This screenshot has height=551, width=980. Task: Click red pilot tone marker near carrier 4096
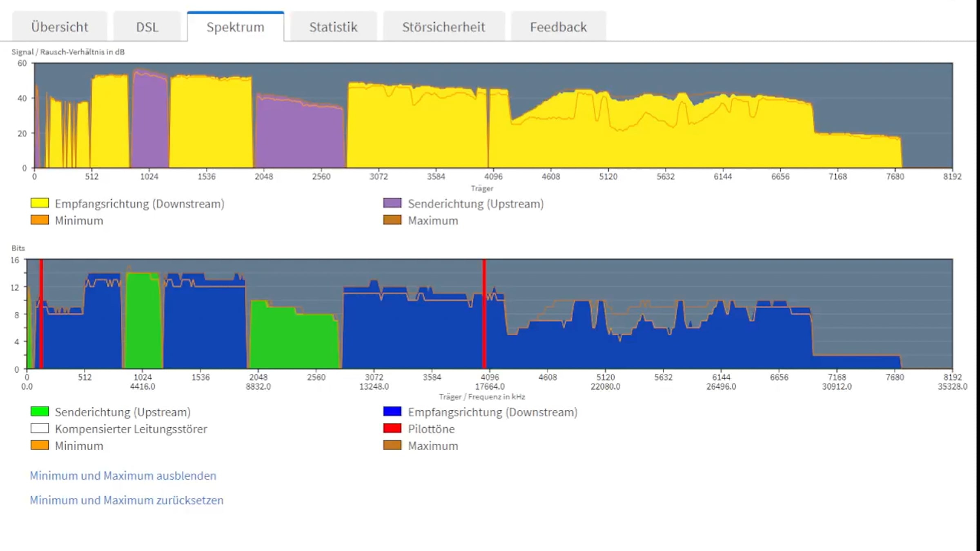click(x=484, y=314)
